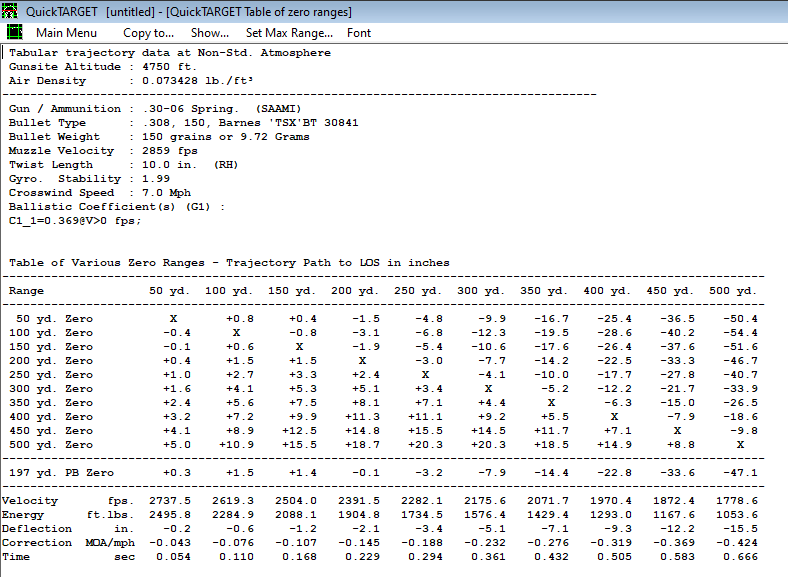Click the Ballistic Coefficient C1_1=0.369 line
This screenshot has height=577, width=788.
(x=75, y=221)
